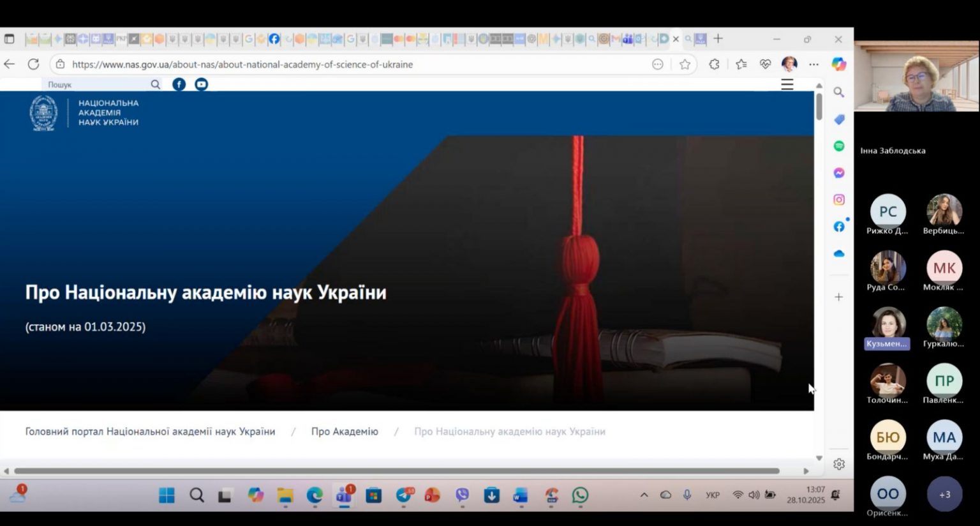Click the plus to add sidebar app
The image size is (980, 526).
(839, 297)
